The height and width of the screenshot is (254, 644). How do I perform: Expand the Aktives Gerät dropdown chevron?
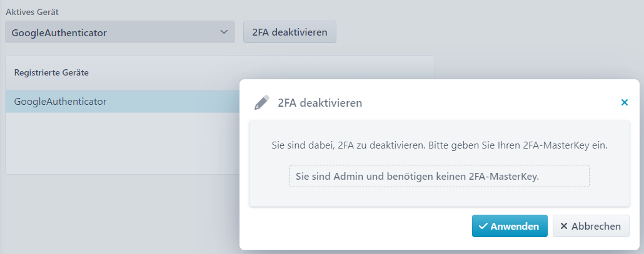[x=224, y=32]
